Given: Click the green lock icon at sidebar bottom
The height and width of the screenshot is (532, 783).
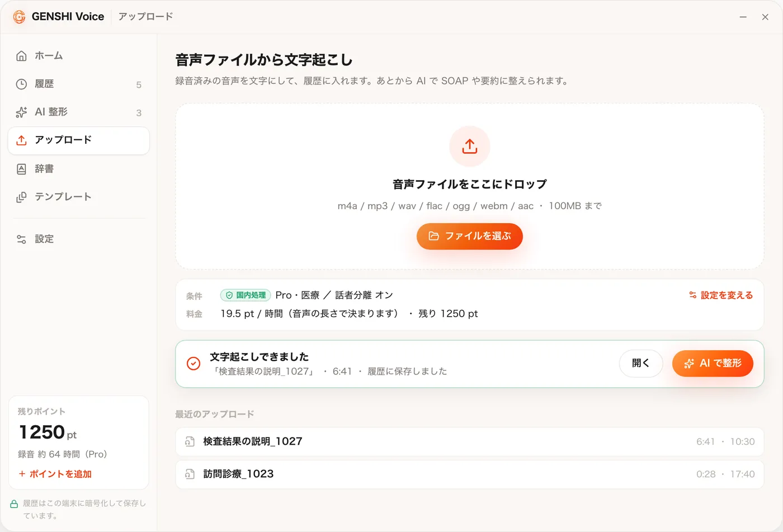Looking at the screenshot, I should coord(14,504).
